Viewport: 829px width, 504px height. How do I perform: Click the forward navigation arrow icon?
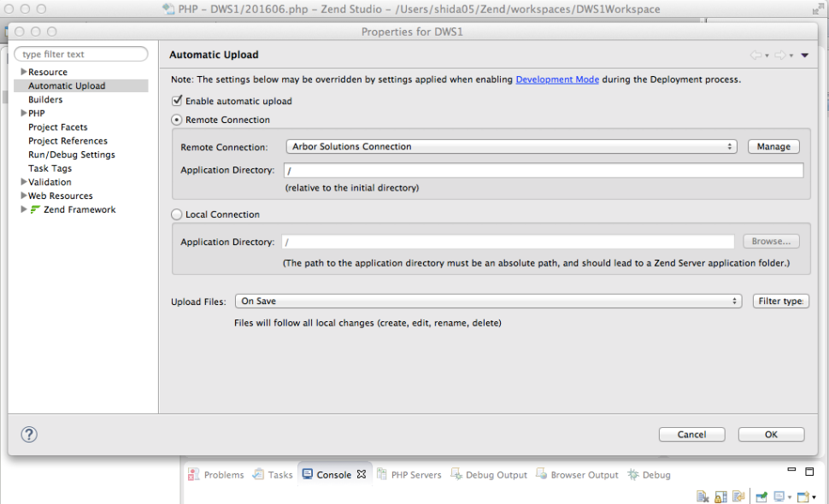pos(780,55)
